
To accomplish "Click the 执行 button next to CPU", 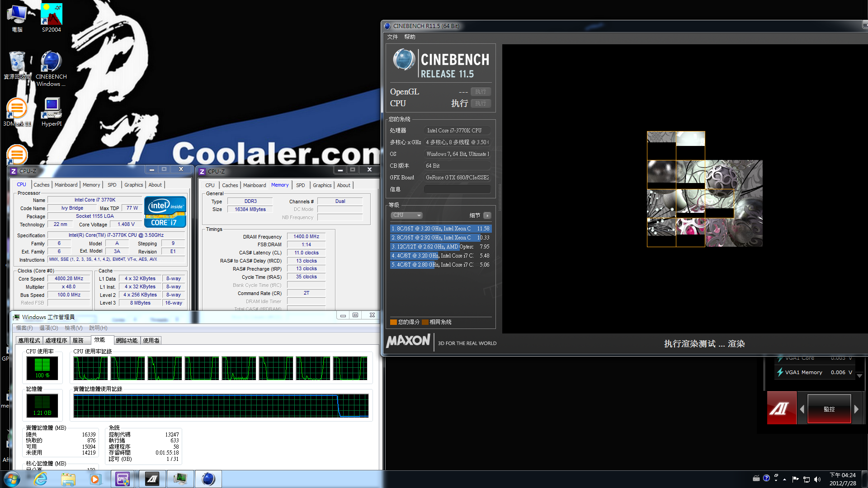I will (x=481, y=103).
